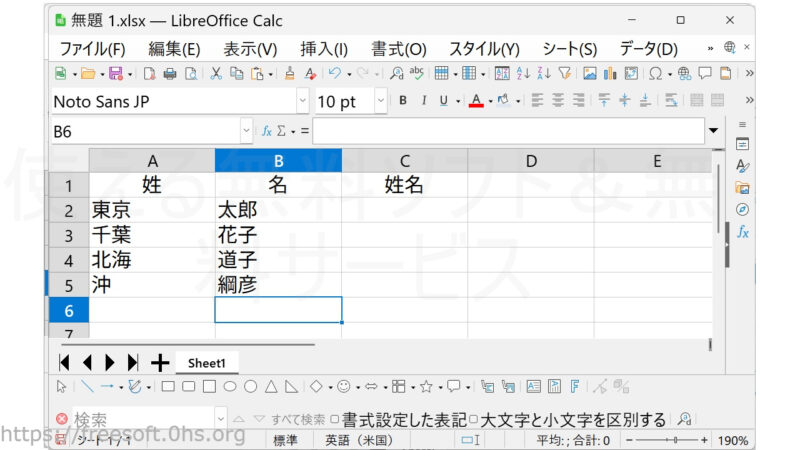Image resolution: width=800 pixels, height=450 pixels.
Task: Click the Print icon in the toolbar
Action: 169,73
